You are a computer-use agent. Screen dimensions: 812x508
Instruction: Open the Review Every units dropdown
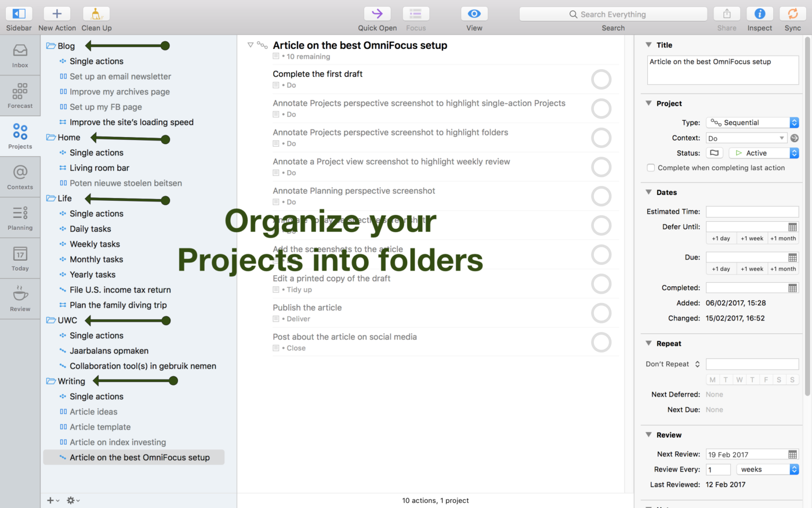(x=768, y=470)
